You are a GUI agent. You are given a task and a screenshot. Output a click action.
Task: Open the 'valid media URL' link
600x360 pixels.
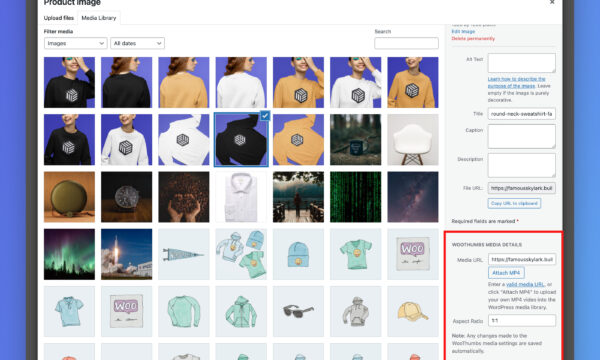[525, 284]
